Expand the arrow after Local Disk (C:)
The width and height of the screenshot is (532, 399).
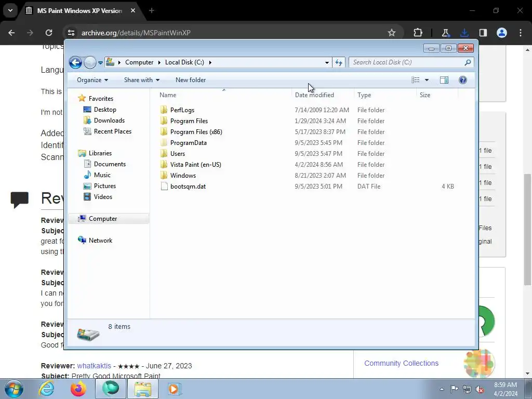pos(210,62)
